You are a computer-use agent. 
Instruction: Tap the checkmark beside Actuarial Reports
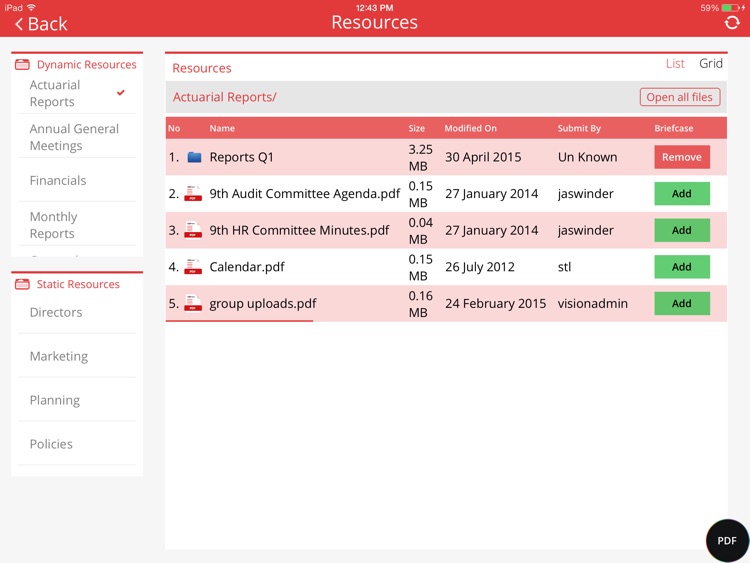pos(121,93)
